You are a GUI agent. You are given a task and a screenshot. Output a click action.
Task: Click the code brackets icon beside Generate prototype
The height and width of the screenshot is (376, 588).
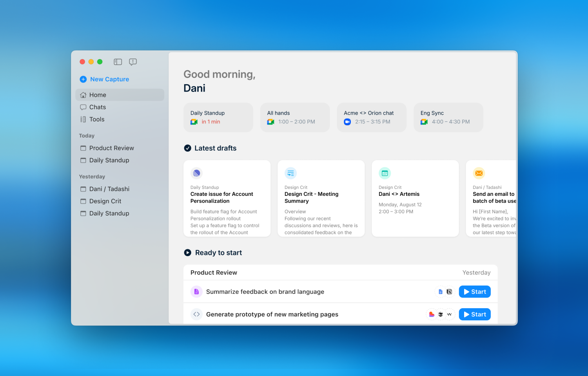click(x=196, y=314)
